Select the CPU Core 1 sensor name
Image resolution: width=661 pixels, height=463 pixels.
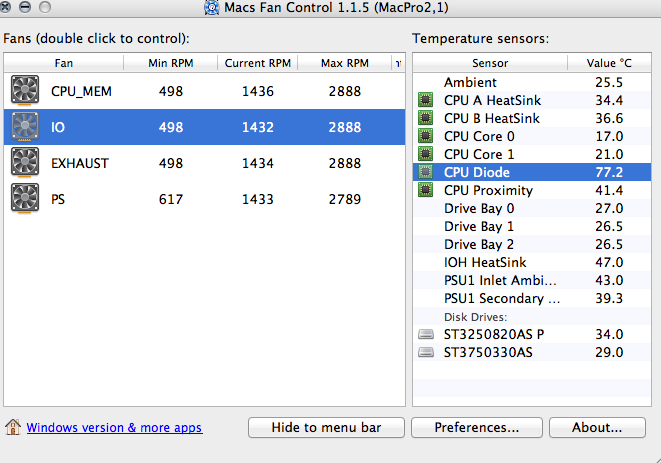479,154
